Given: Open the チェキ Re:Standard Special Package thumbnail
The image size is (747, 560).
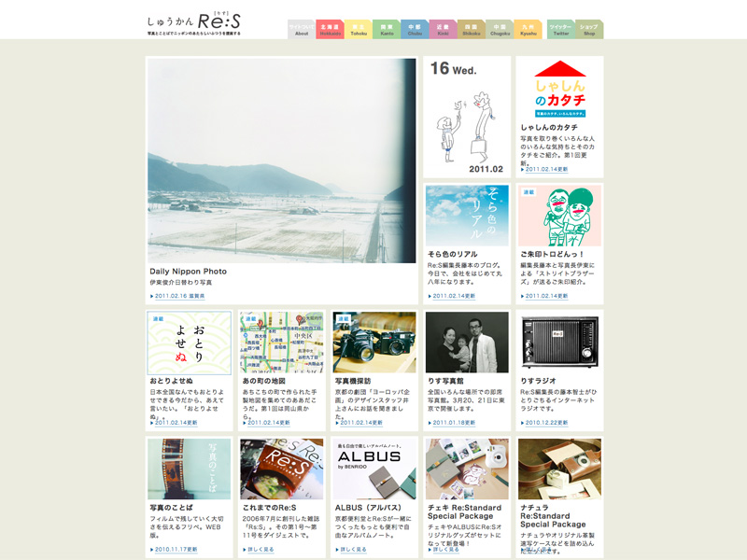Looking at the screenshot, I should (467, 469).
